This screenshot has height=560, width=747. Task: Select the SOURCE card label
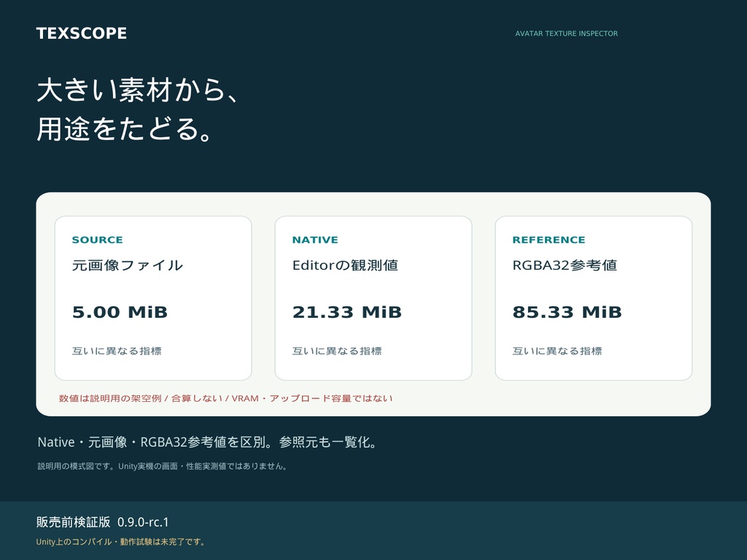point(97,239)
